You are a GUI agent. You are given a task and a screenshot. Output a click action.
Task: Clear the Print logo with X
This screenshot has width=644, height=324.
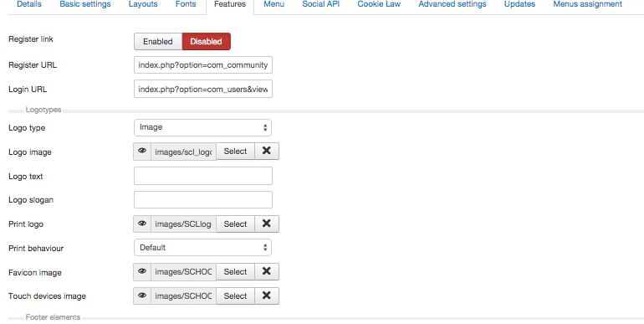[x=267, y=224]
